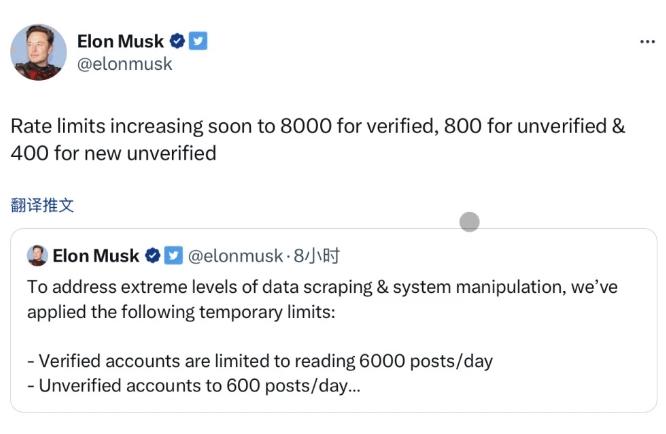Open the three-dot more options menu
The image size is (666, 434).
pyautogui.click(x=647, y=42)
